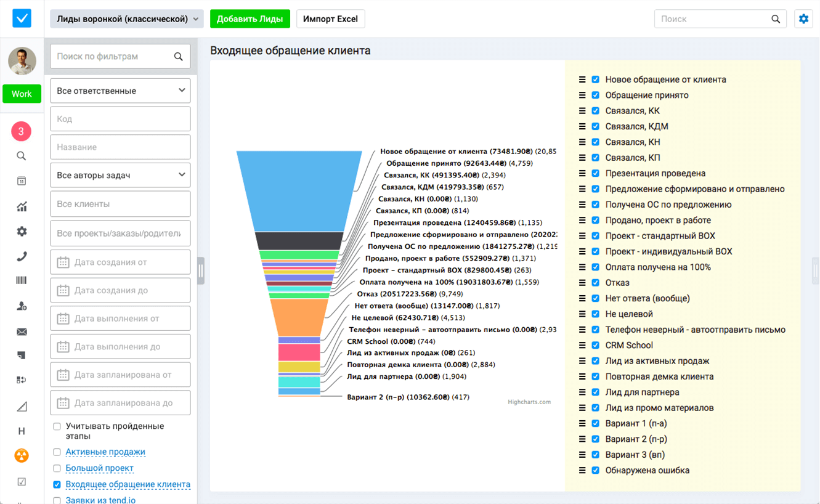Screen dimensions: 820x504
Task: Uncheck the Отказ stage checkbox
Action: (x=595, y=283)
